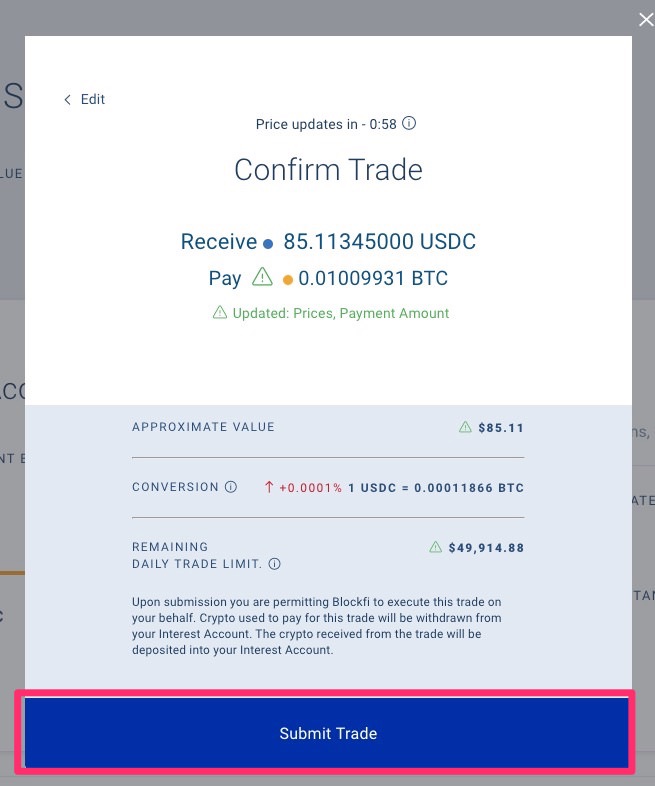Click the warning triangle beside $49,914.88
This screenshot has height=786, width=655.
tap(435, 547)
